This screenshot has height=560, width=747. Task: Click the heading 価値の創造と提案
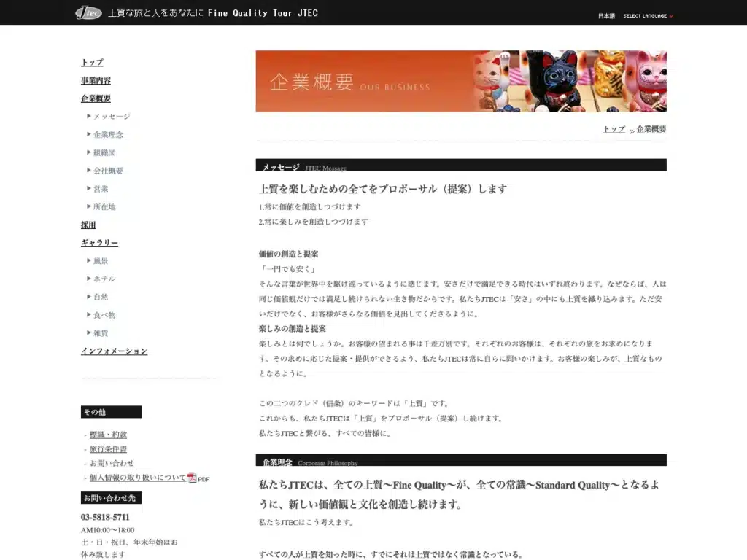288,254
